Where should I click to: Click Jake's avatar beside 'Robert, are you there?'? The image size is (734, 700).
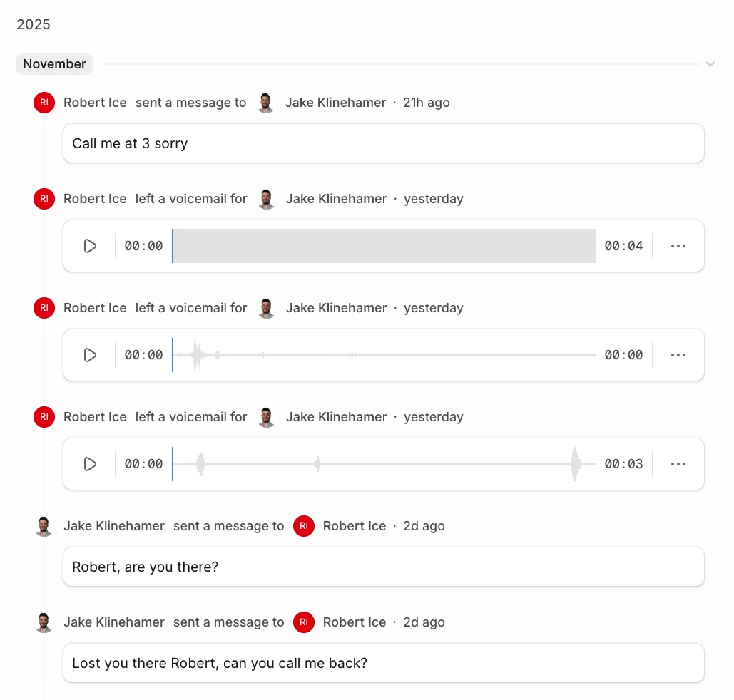click(44, 525)
